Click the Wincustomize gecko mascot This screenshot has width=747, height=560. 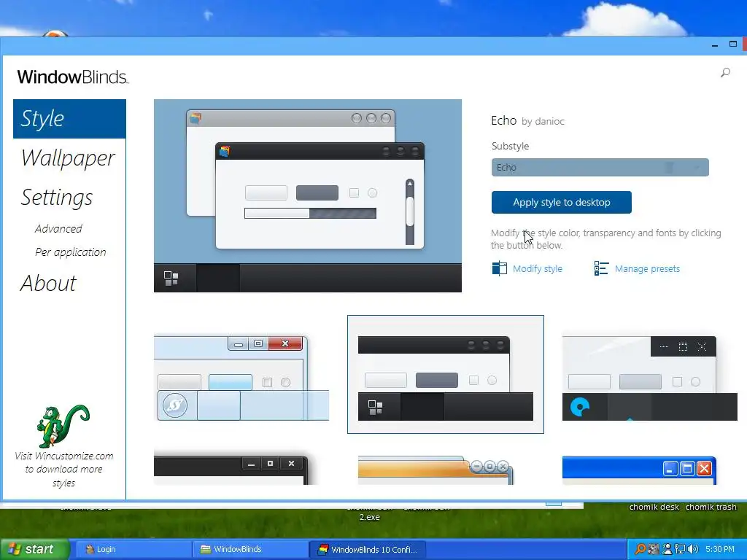coord(63,426)
